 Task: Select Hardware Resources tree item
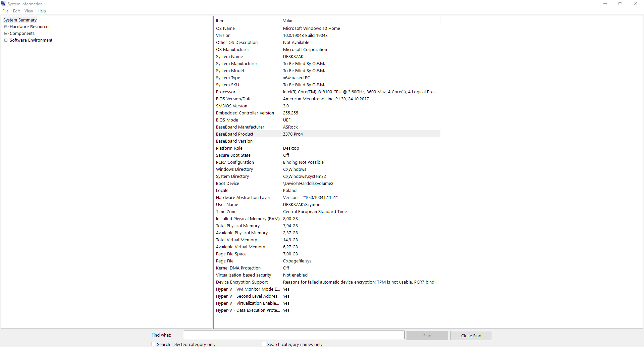[30, 27]
